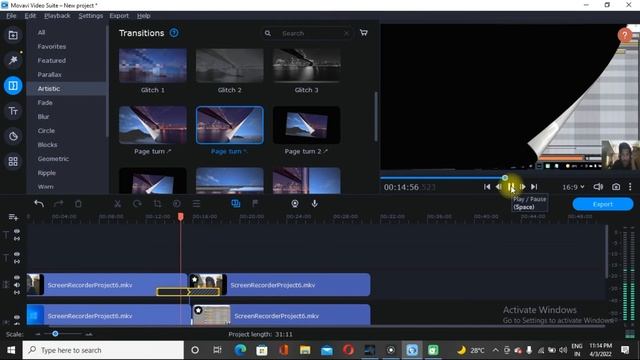The image size is (640, 360).
Task: Skip to previous clip button
Action: click(x=487, y=187)
